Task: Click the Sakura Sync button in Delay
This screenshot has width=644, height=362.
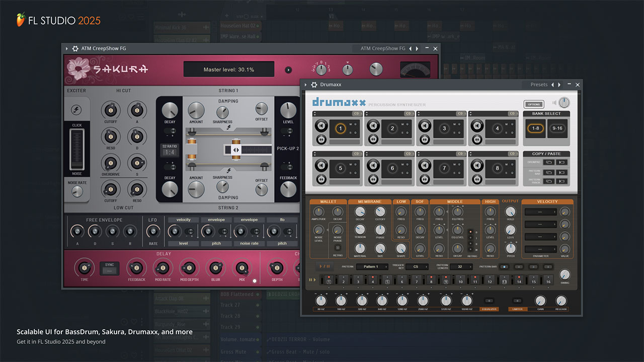Action: coord(109,267)
